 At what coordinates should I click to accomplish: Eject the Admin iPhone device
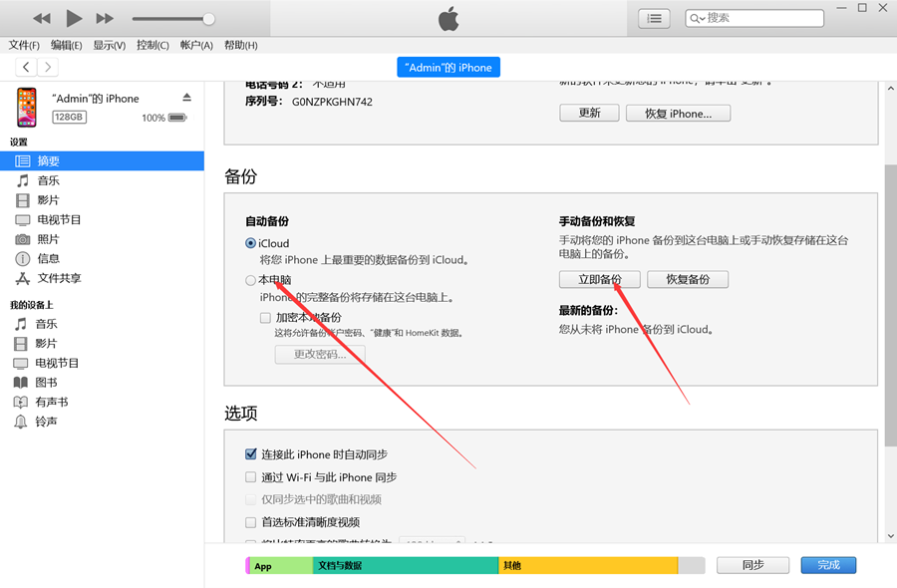tap(186, 98)
